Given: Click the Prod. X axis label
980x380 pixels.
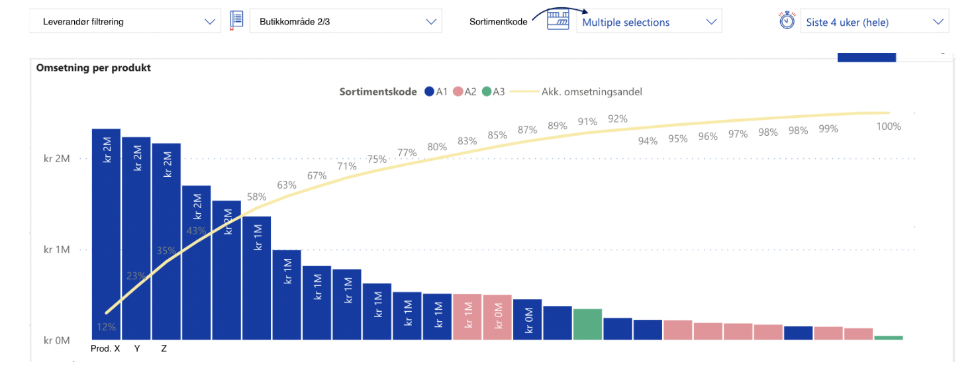Looking at the screenshot, I should [105, 348].
